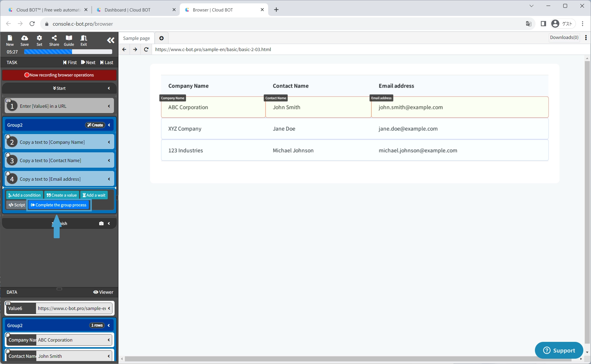The width and height of the screenshot is (591, 364).
Task: Add a new inner browser tab
Action: pyautogui.click(x=161, y=38)
